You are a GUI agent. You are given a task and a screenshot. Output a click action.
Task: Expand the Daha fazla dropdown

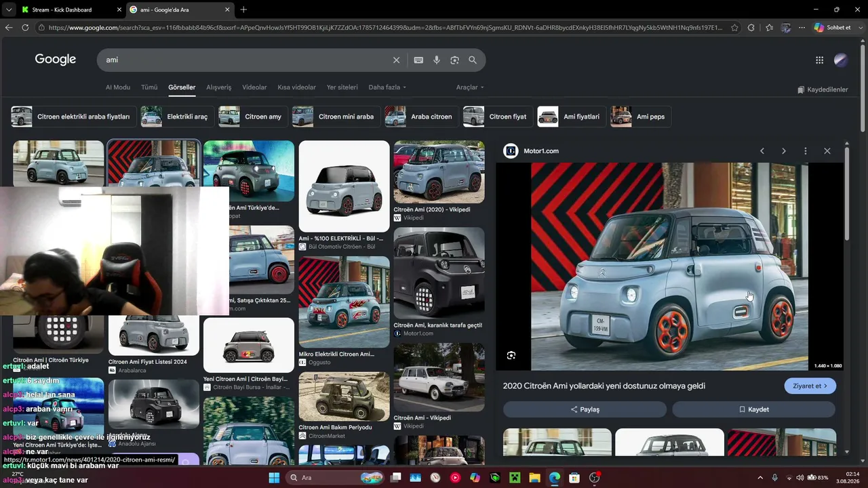(387, 87)
